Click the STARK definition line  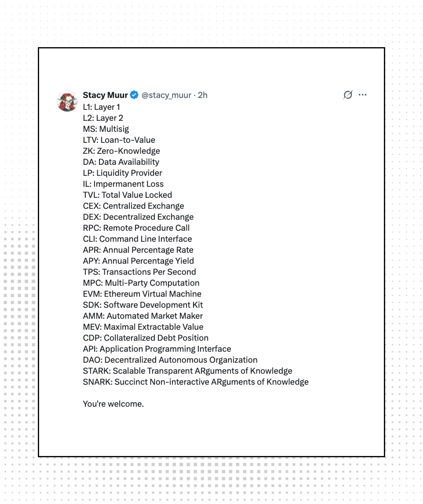[188, 371]
